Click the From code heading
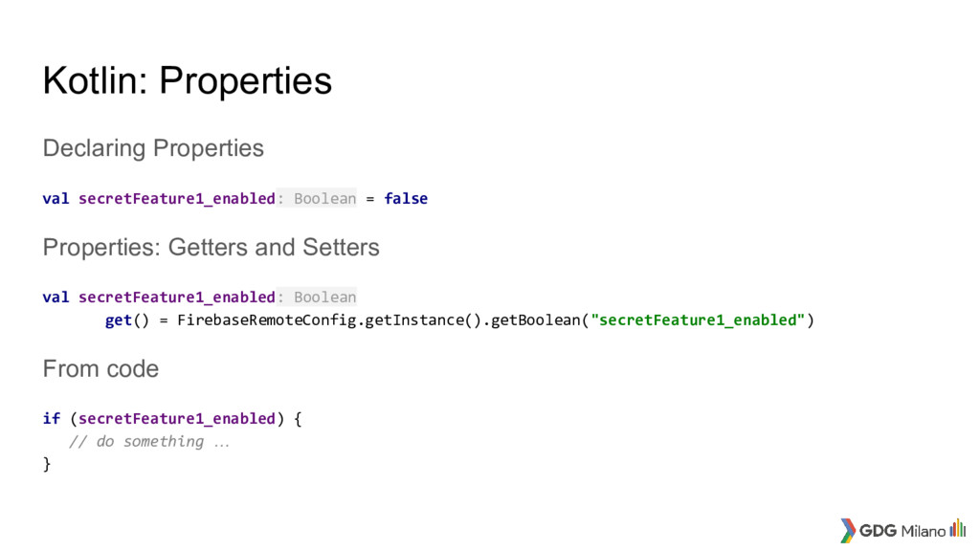 click(x=100, y=368)
